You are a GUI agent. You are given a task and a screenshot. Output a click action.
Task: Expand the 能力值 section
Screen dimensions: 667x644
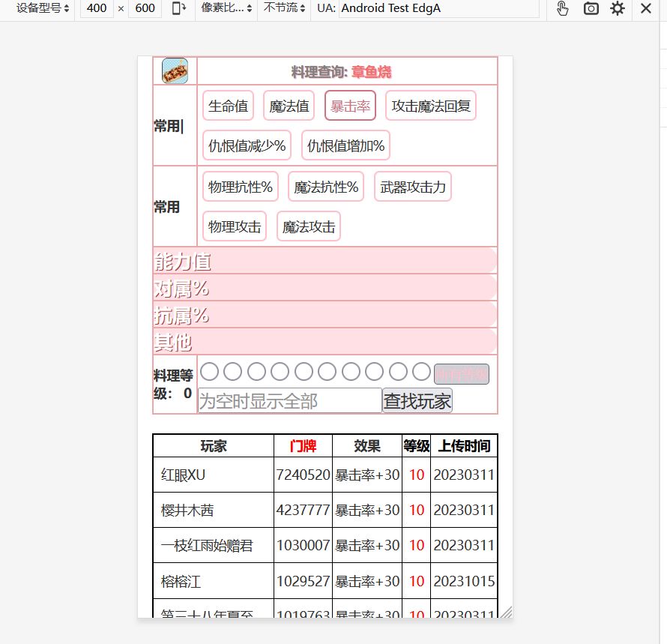(x=325, y=260)
